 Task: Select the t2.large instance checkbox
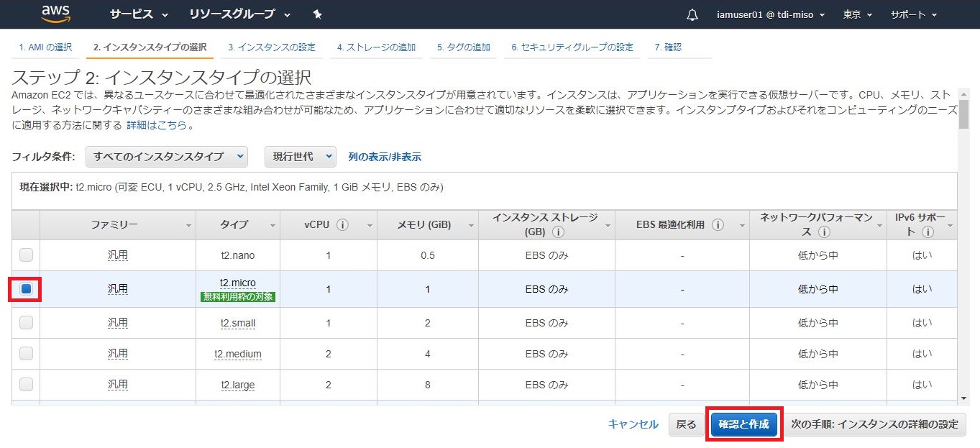[x=26, y=384]
